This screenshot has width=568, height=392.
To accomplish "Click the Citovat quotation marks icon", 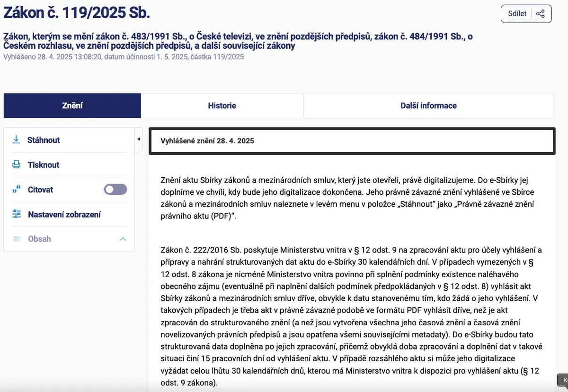I will tap(16, 190).
